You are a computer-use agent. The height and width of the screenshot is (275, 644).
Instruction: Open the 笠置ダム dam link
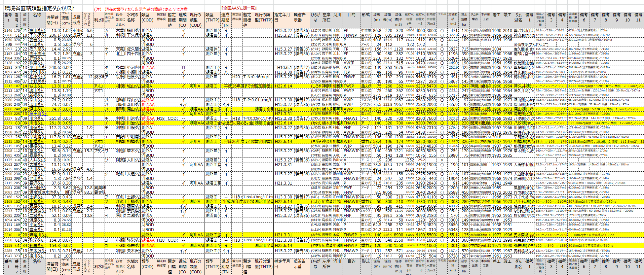click(36, 40)
